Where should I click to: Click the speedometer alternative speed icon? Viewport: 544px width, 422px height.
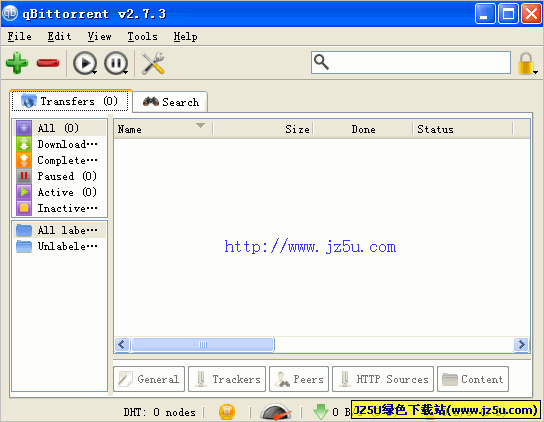(276, 412)
